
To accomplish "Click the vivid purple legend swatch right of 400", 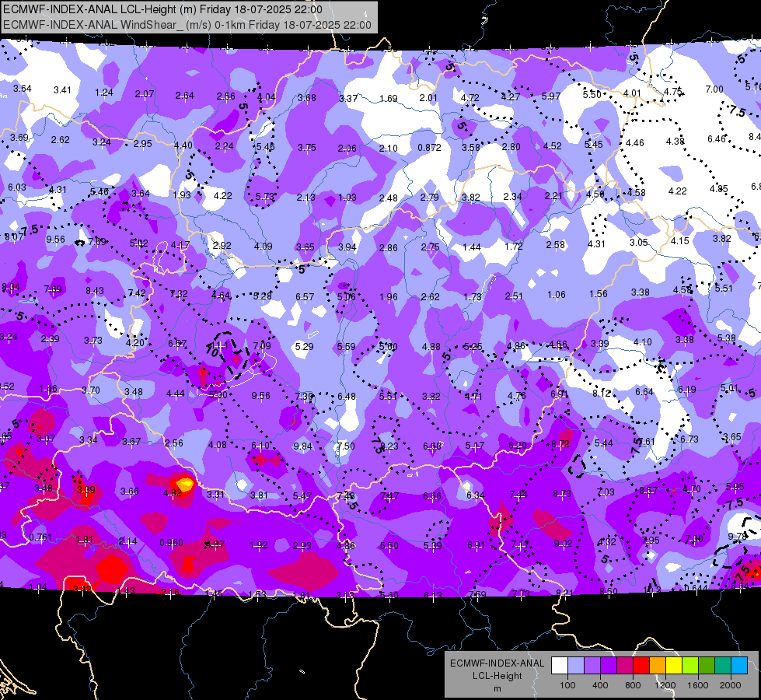I will point(609,666).
